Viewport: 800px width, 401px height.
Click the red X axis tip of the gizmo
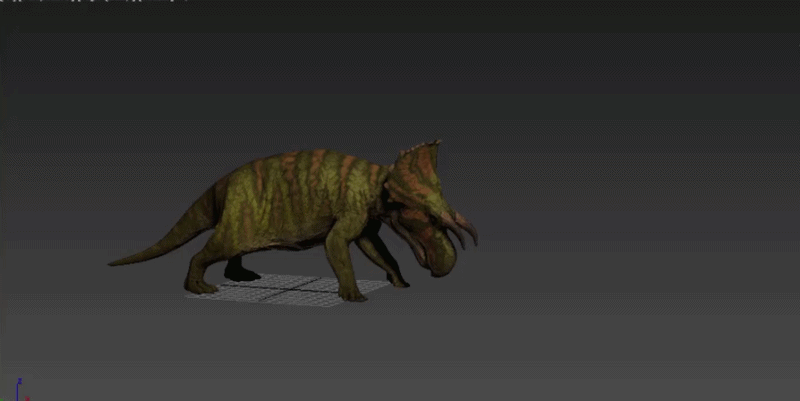27,399
